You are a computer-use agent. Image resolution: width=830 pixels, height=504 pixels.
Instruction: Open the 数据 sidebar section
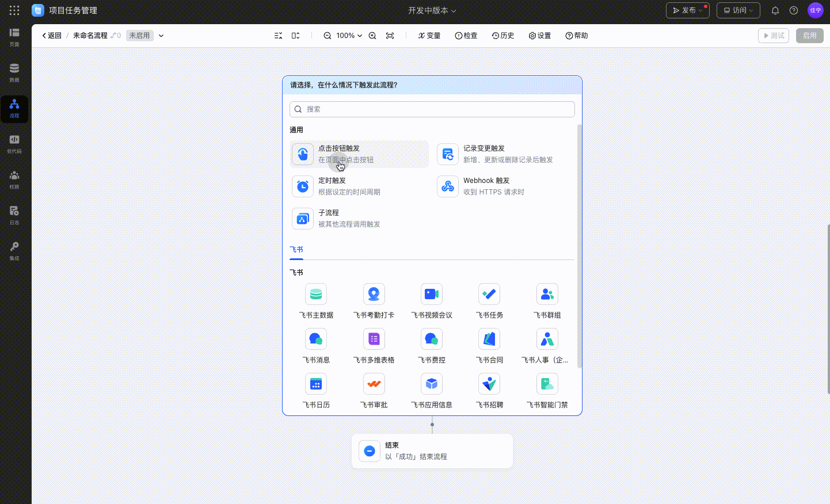tap(14, 73)
